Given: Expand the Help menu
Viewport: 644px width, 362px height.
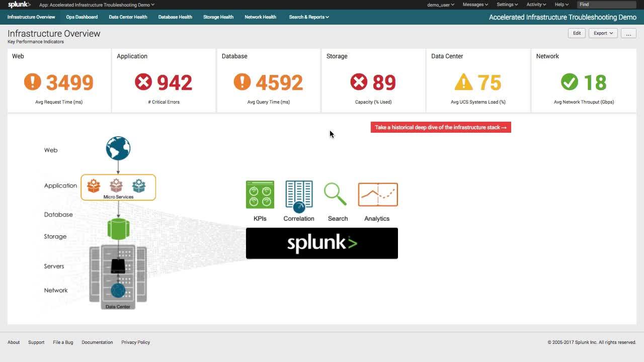Looking at the screenshot, I should [561, 5].
